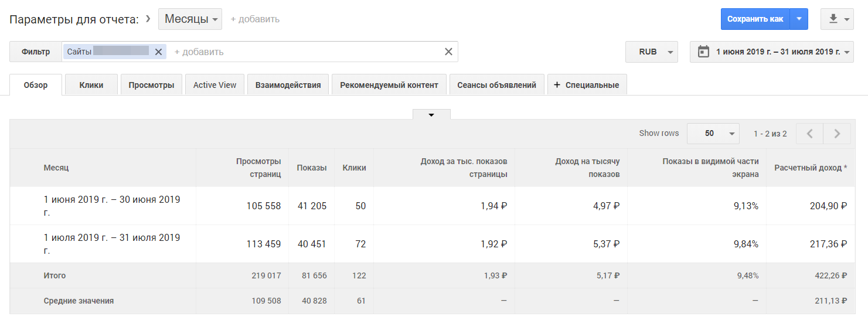
Task: Open the Просмотры tab
Action: point(151,85)
